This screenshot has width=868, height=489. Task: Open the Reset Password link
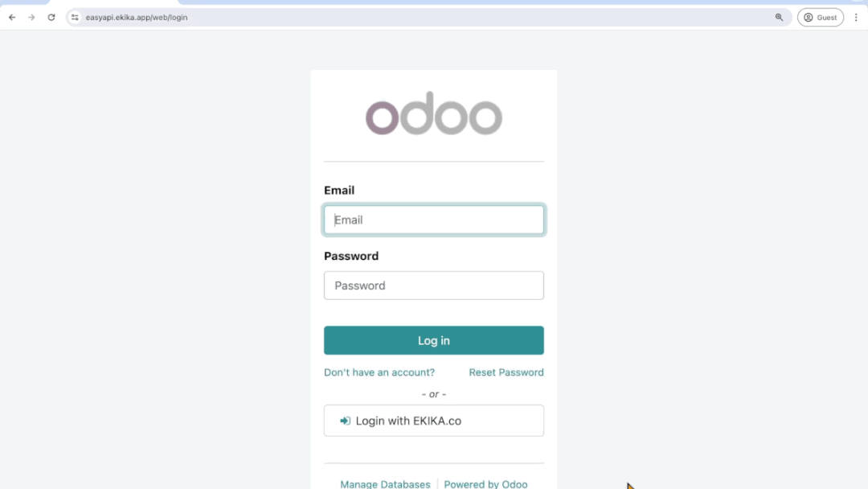(506, 372)
